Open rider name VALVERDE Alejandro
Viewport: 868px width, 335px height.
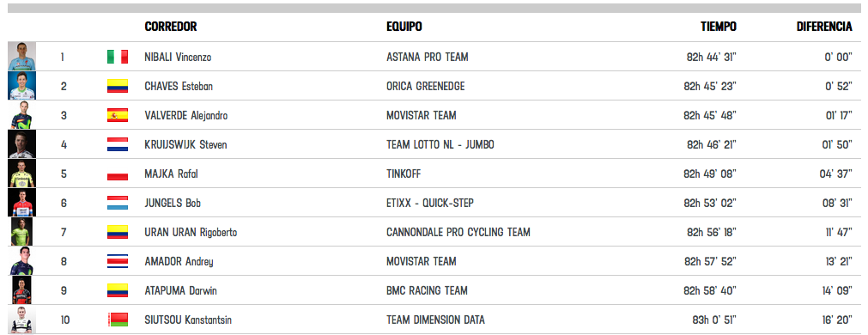click(x=186, y=116)
